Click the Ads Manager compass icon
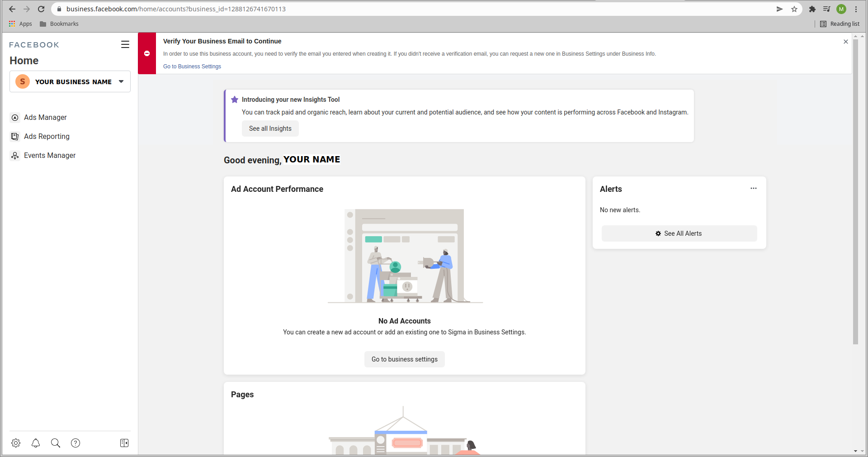This screenshot has height=457, width=868. (x=15, y=118)
